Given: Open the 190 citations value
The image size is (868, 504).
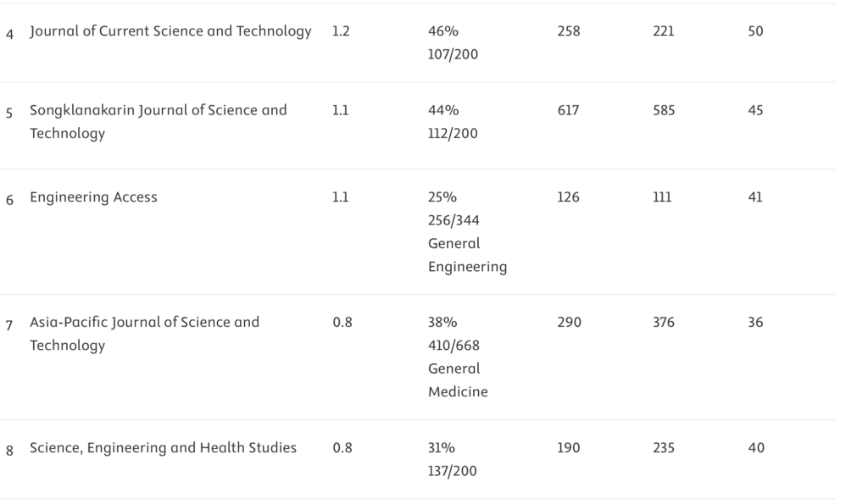Looking at the screenshot, I should (568, 447).
